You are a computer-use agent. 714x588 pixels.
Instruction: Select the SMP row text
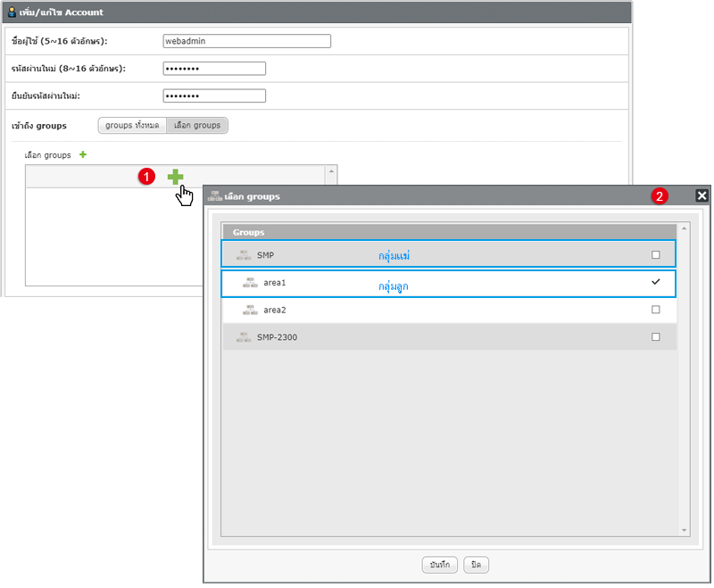(265, 255)
